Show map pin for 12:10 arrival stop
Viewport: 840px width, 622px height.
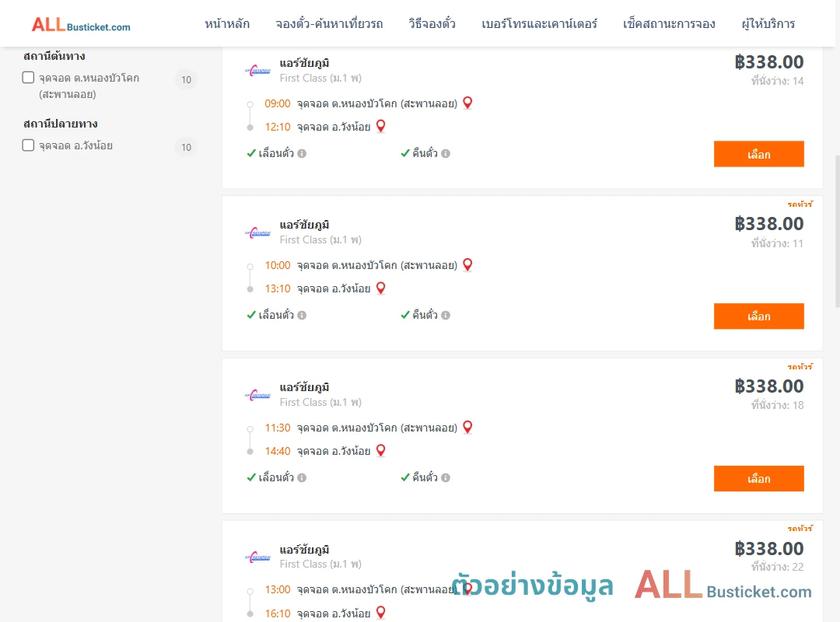click(381, 127)
